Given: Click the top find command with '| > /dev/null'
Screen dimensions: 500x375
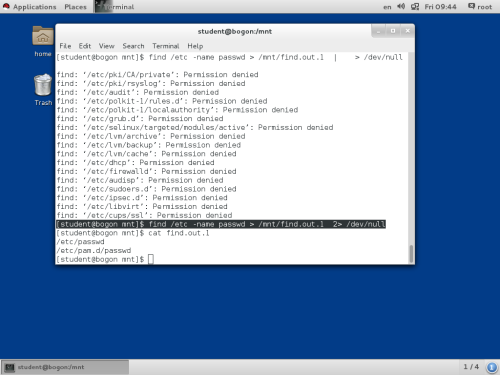Looking at the screenshot, I should (229, 57).
